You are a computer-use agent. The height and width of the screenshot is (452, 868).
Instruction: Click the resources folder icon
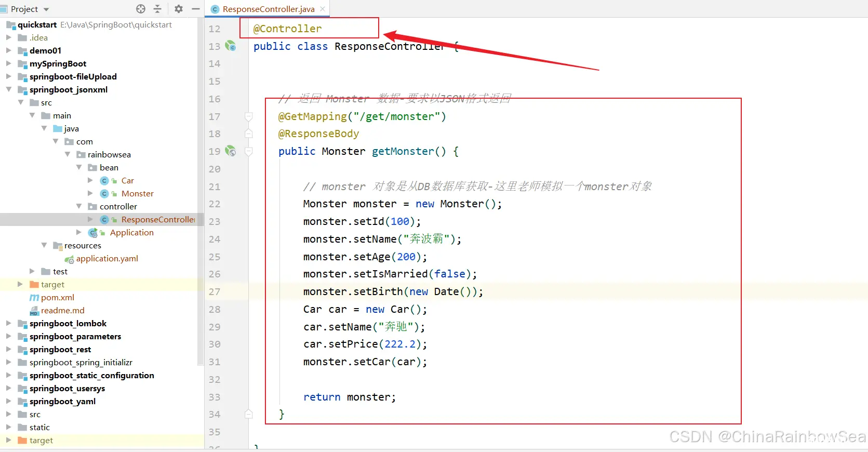[58, 245]
